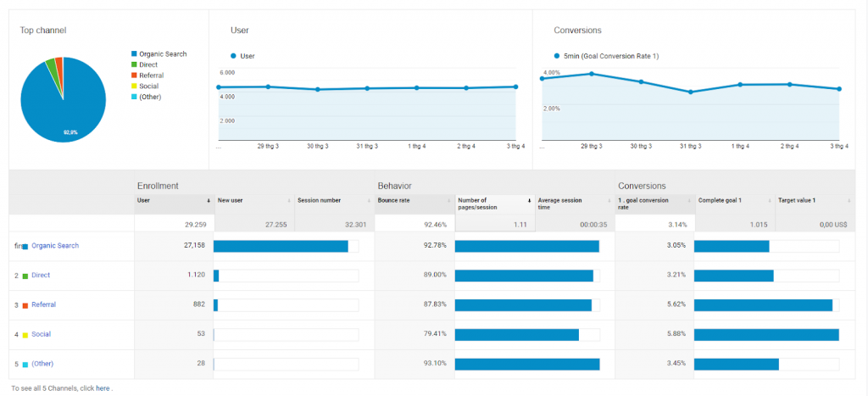The height and width of the screenshot is (396, 868).
Task: Click User chart data point at 29 thg 3
Action: click(268, 86)
